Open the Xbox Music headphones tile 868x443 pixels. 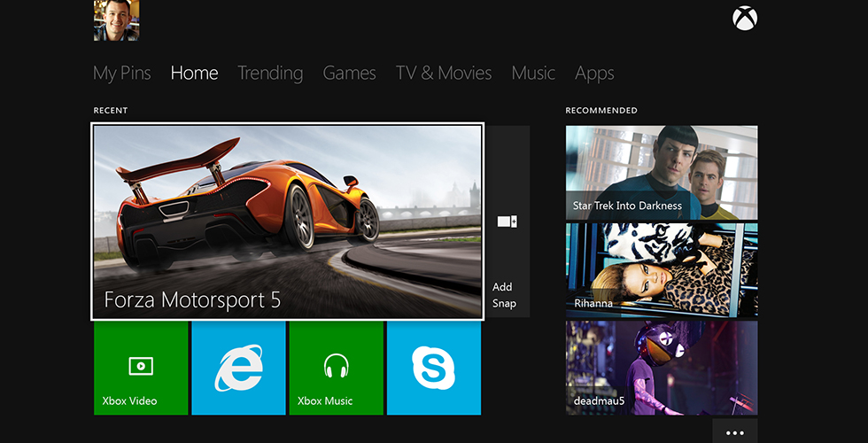point(336,368)
